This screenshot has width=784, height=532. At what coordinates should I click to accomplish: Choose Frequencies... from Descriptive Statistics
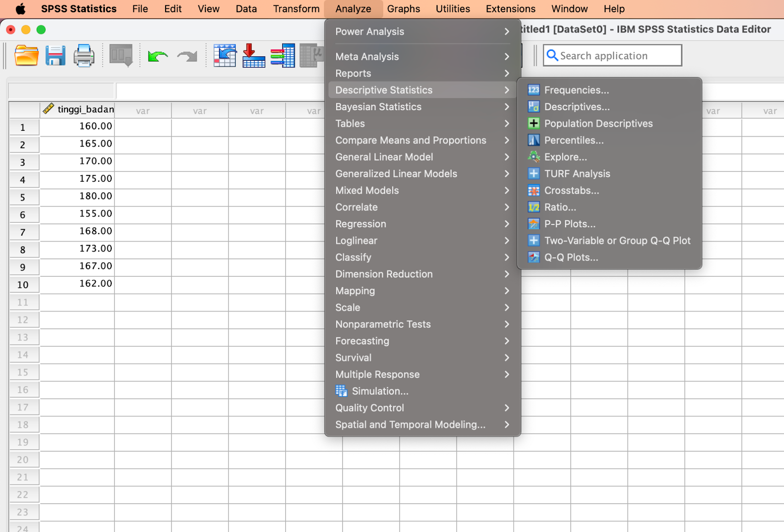click(x=610, y=90)
